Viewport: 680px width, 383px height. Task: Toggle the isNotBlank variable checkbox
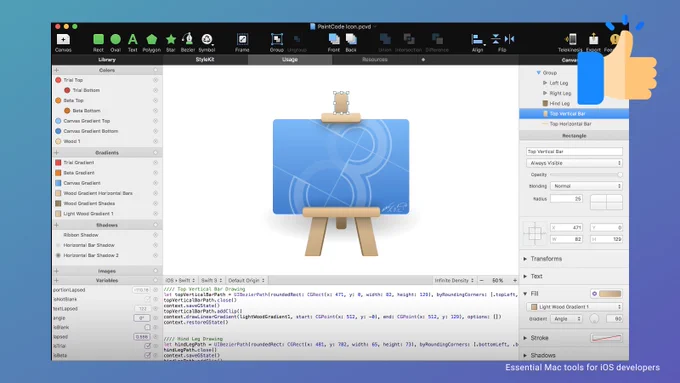(147, 299)
